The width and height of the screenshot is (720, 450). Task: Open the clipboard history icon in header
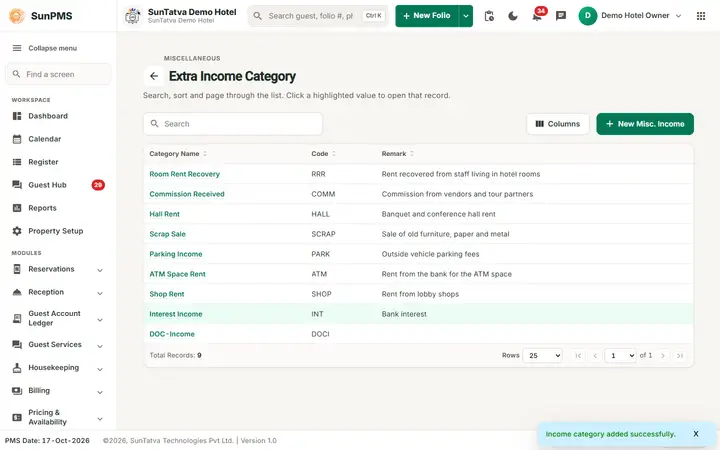coord(489,16)
